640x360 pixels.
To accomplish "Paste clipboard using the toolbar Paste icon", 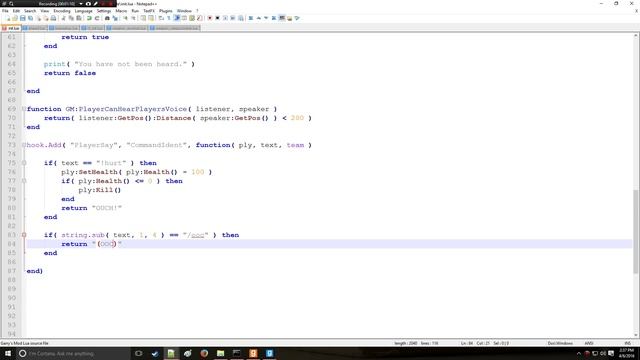I will 79,18.
